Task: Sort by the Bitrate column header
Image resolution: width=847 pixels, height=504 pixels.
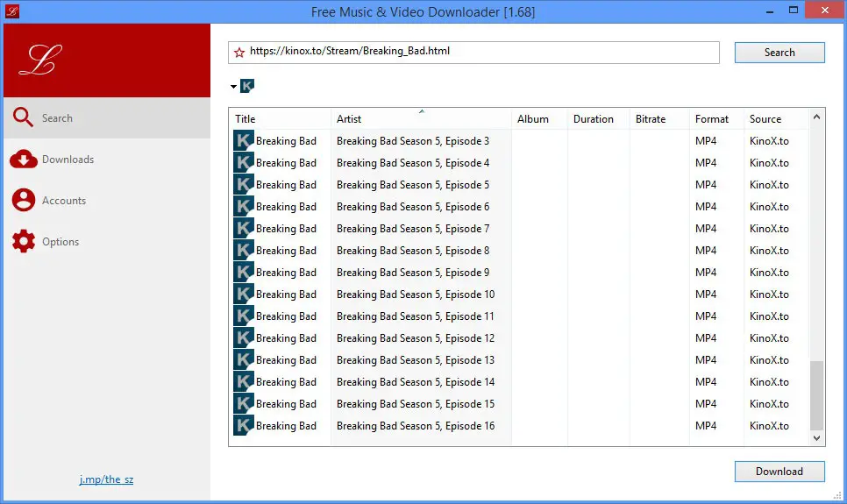Action: pos(659,119)
